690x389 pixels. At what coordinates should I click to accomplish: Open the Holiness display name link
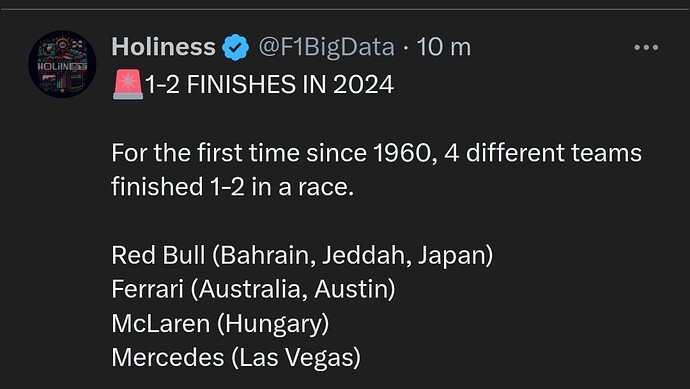point(163,47)
